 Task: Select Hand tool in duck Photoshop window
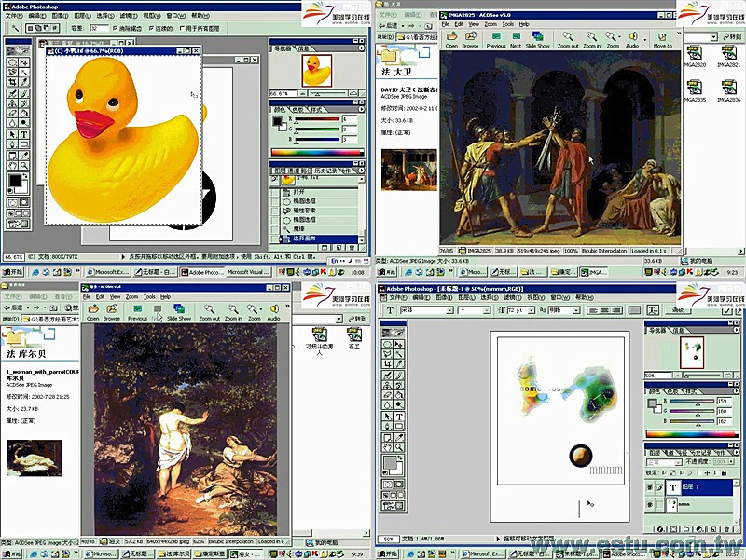coord(13,166)
